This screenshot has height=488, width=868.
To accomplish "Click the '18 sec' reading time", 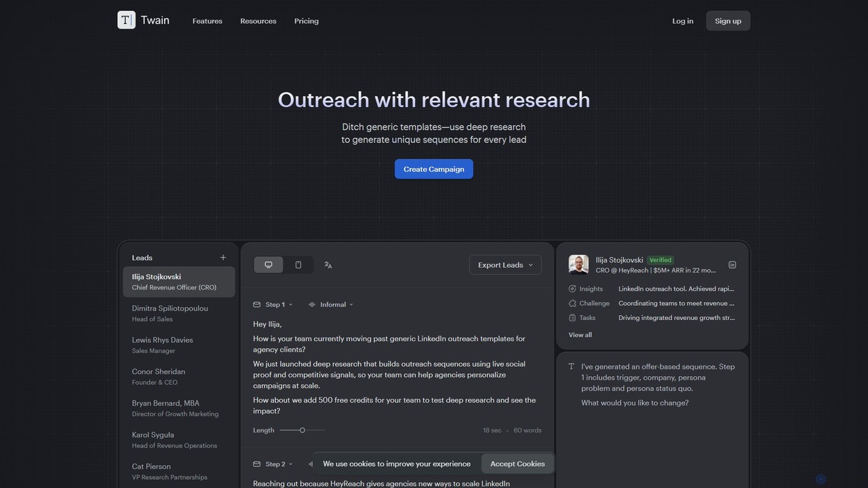I will tap(492, 430).
